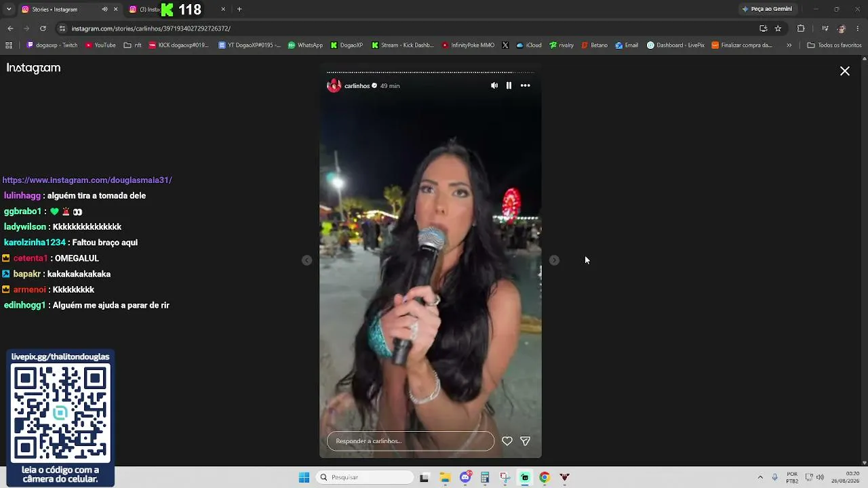Open the Betano bookmark

click(594, 45)
